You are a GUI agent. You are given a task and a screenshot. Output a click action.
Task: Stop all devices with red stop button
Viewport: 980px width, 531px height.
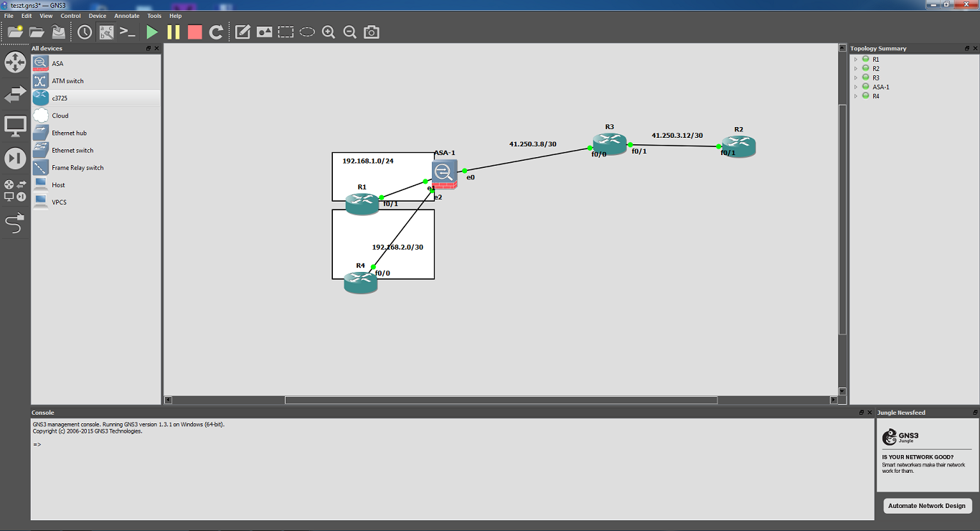click(x=194, y=32)
